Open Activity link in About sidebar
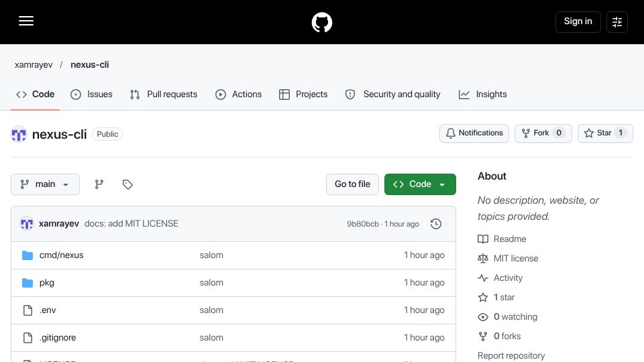 tap(508, 278)
